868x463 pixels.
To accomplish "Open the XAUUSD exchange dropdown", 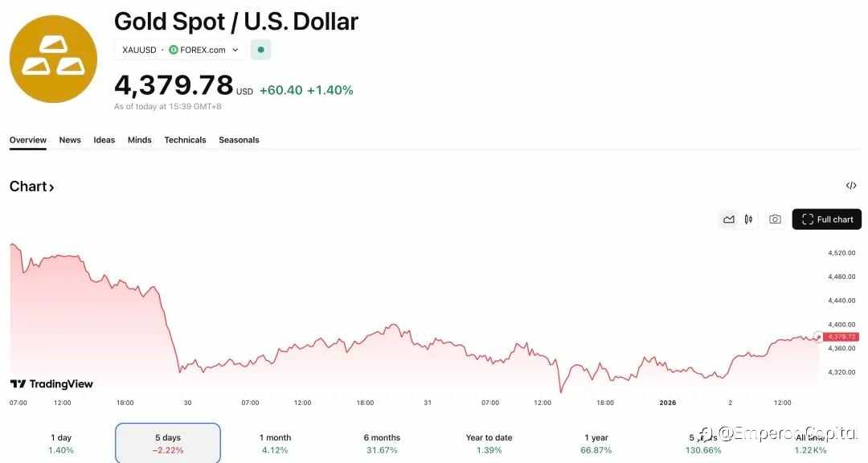I will 235,50.
